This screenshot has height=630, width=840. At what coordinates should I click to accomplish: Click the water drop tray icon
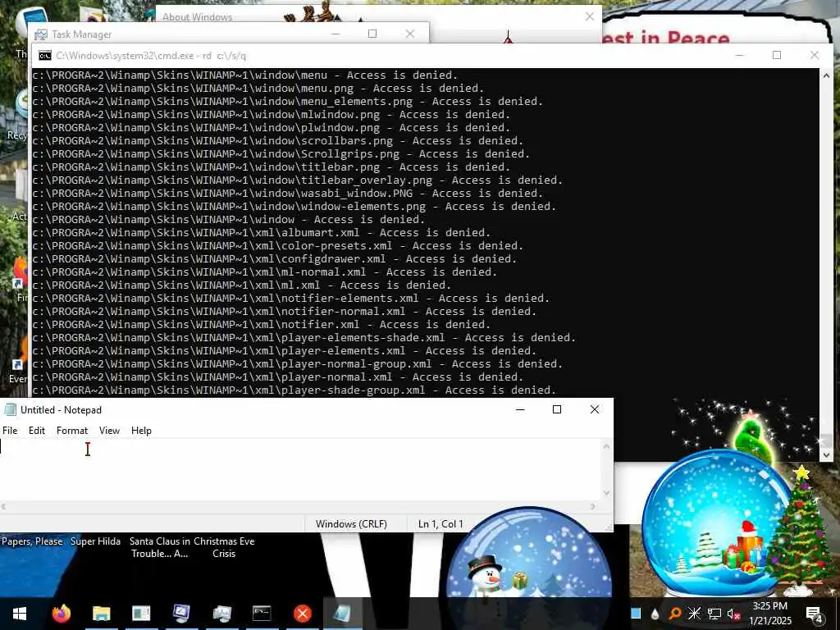(655, 614)
